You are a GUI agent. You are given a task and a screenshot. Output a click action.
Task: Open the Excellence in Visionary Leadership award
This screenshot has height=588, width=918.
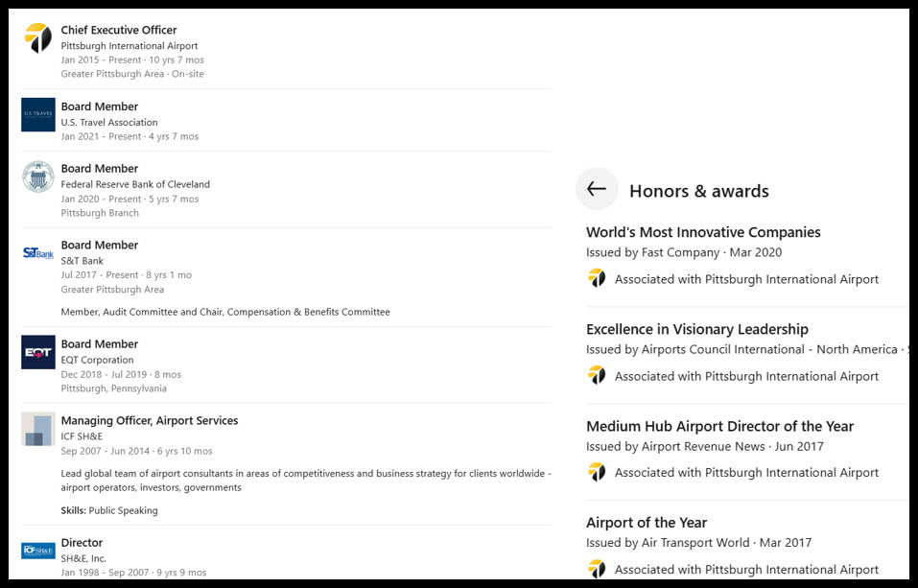coord(697,329)
